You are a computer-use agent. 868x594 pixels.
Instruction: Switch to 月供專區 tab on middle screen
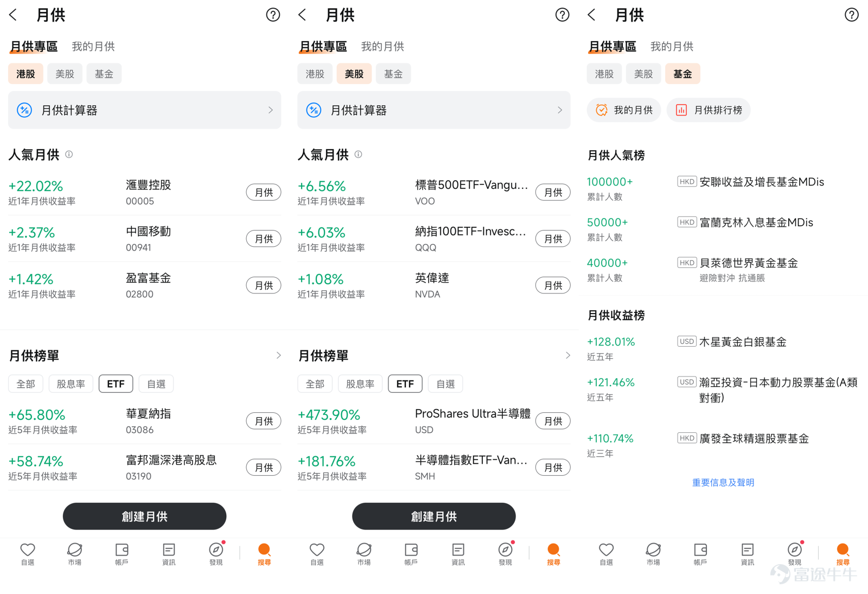click(323, 47)
